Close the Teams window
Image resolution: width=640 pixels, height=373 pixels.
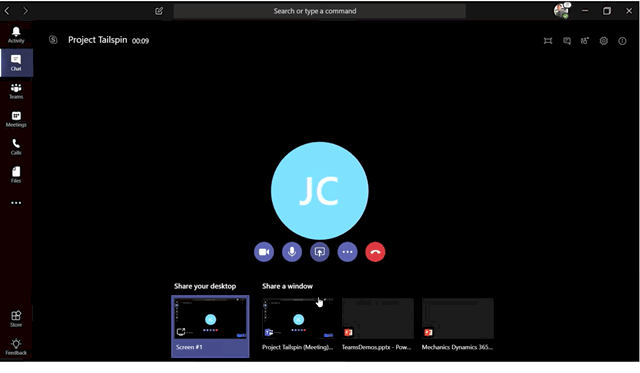pos(629,11)
